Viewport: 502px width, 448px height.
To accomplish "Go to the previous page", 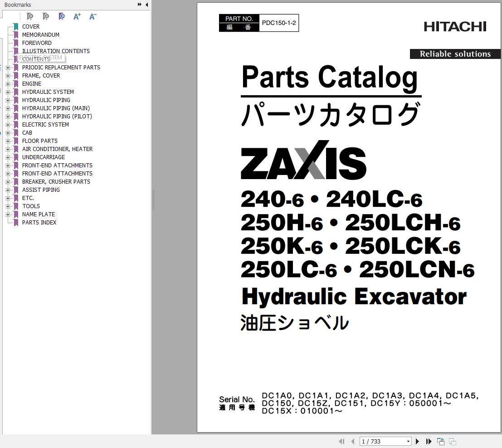I will [x=353, y=441].
